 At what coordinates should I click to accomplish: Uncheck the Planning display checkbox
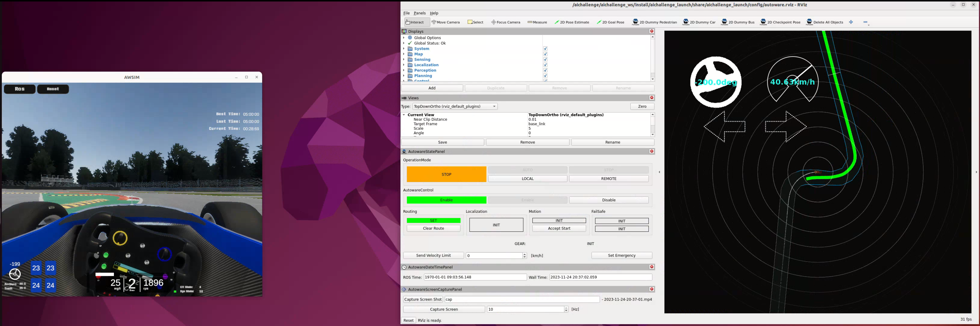[545, 76]
